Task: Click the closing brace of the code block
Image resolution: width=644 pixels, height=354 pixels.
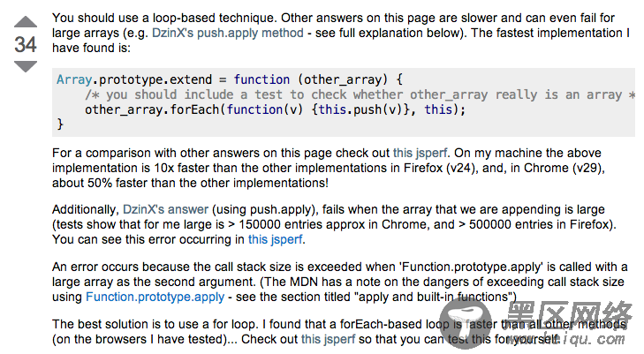Action: point(60,124)
